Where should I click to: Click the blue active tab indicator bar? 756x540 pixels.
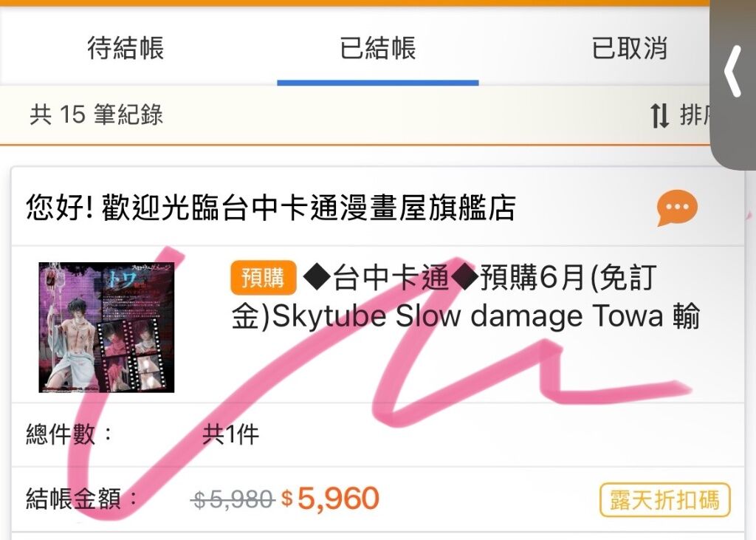378,83
